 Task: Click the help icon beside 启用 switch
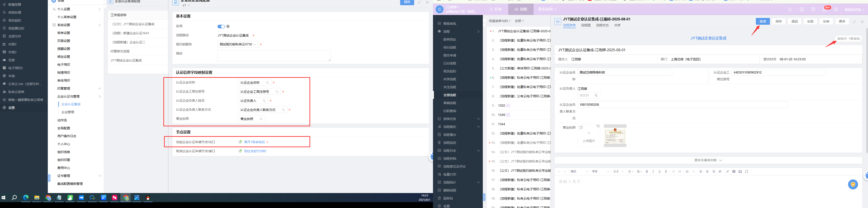228,26
